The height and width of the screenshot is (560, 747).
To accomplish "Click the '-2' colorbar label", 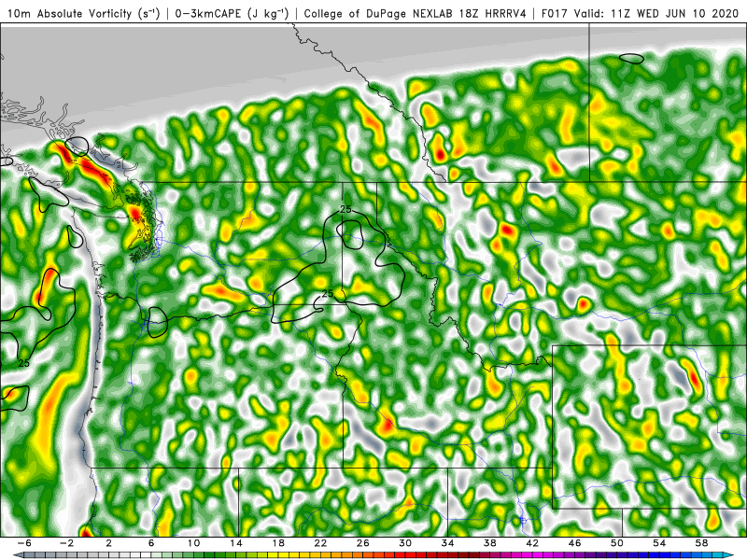I will (66, 543).
